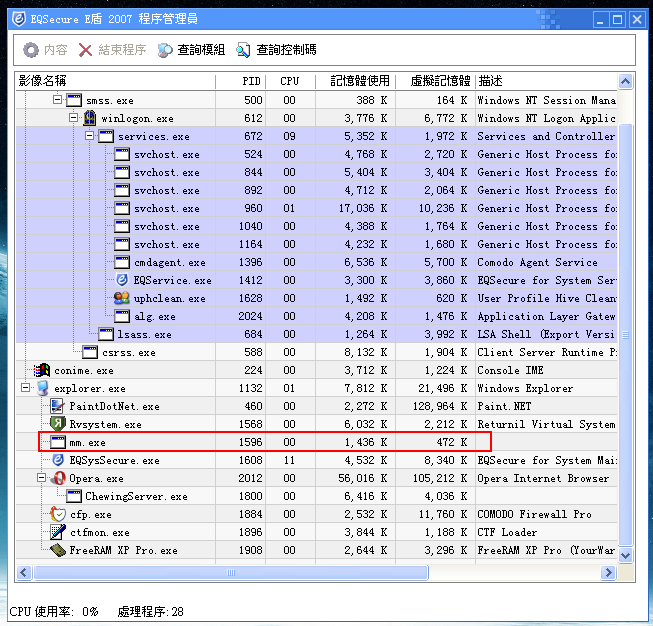The width and height of the screenshot is (653, 626).
Task: Click the EQSecure title bar logo icon
Action: [x=19, y=18]
